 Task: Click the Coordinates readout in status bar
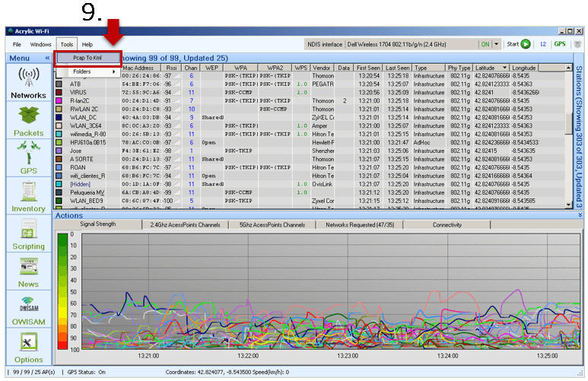227,372
